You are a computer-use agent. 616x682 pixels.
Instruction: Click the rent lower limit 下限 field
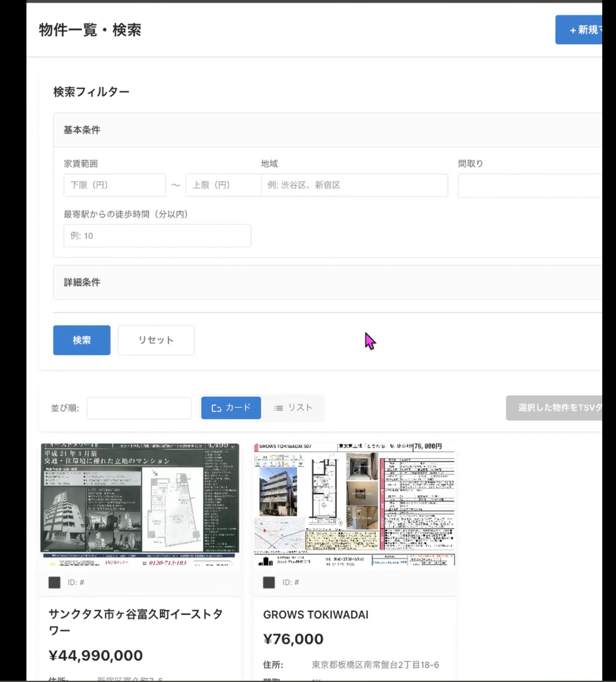click(x=115, y=185)
